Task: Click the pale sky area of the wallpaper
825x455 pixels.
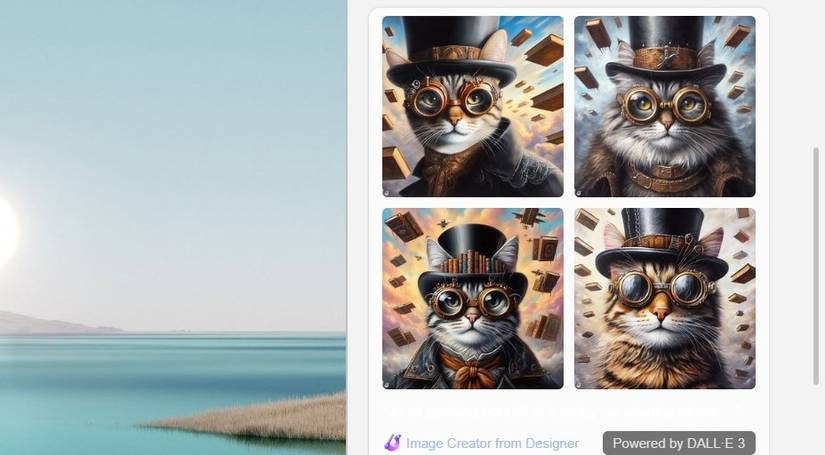Action: coord(174,132)
